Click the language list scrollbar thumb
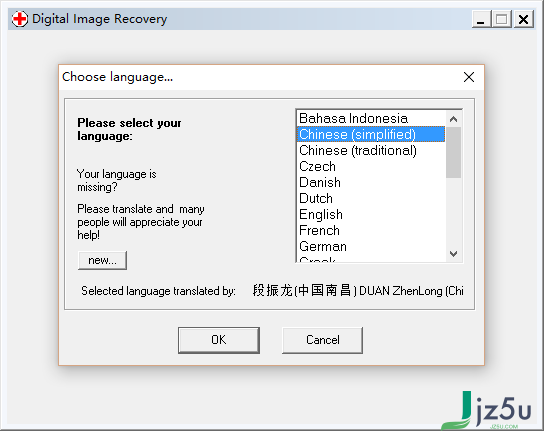Viewport: 544px width, 431px height. [453, 152]
